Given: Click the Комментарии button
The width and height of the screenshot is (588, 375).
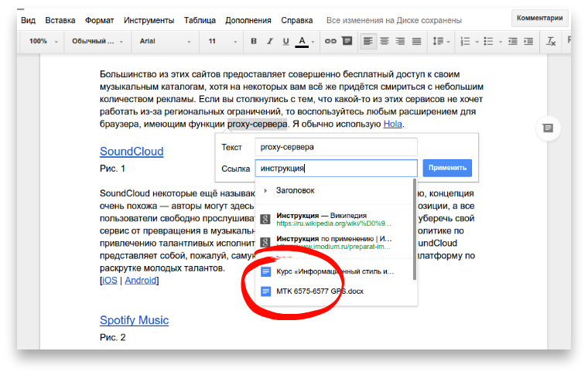Looking at the screenshot, I should click(539, 18).
